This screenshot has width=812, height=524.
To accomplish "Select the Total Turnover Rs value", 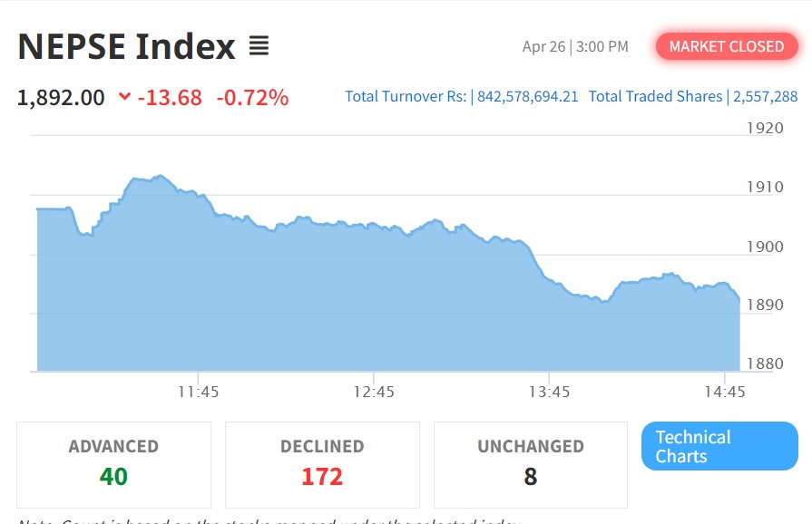I will point(527,97).
